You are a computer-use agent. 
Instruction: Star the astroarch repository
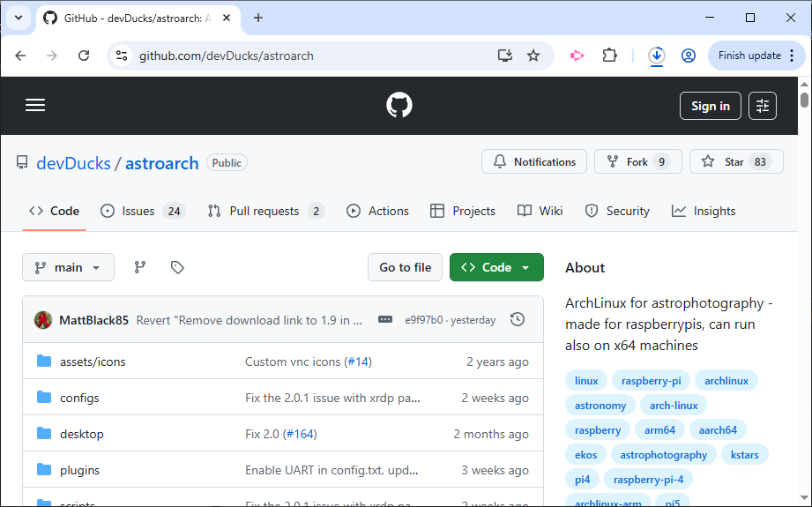point(736,161)
